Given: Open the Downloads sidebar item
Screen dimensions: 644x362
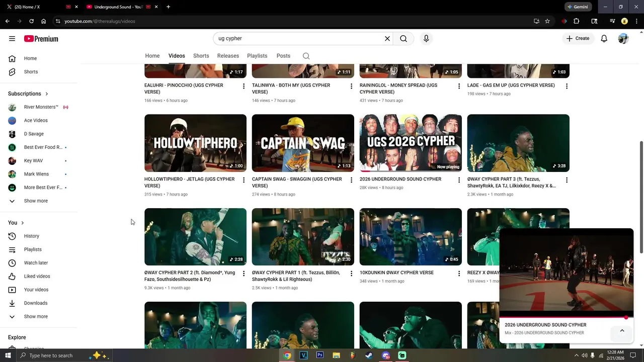Looking at the screenshot, I should pos(35,303).
